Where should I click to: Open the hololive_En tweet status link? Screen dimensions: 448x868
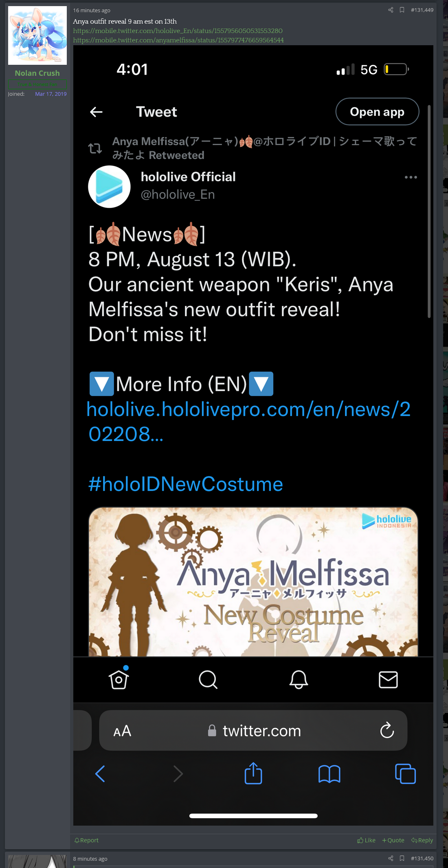[178, 31]
